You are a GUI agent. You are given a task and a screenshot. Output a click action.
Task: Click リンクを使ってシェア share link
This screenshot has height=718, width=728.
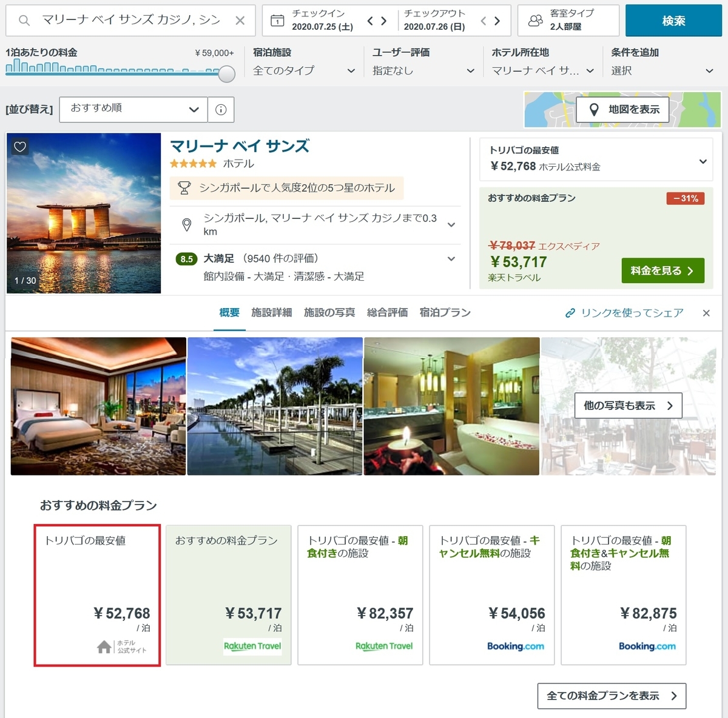pos(624,313)
